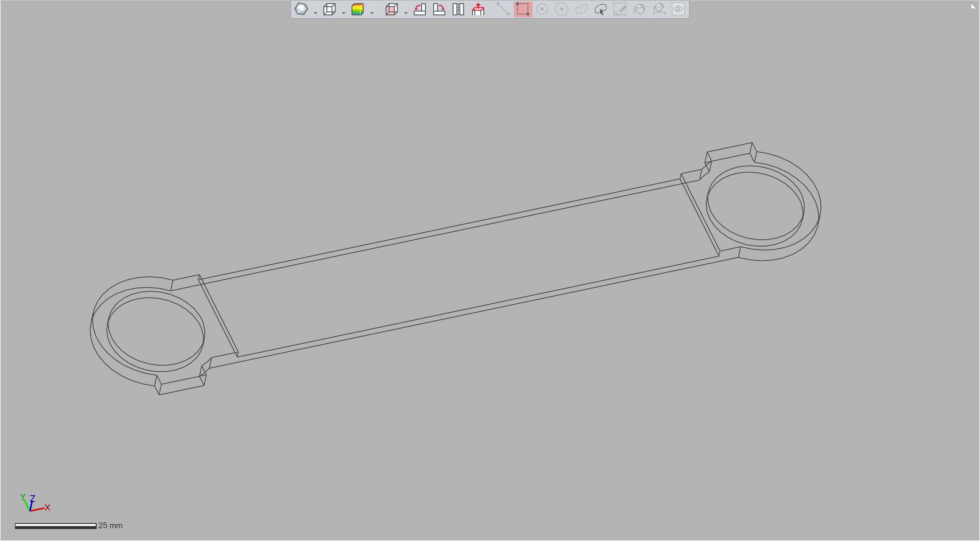The height and width of the screenshot is (541, 980).
Task: Switch to wireframe display mode
Action: click(329, 9)
